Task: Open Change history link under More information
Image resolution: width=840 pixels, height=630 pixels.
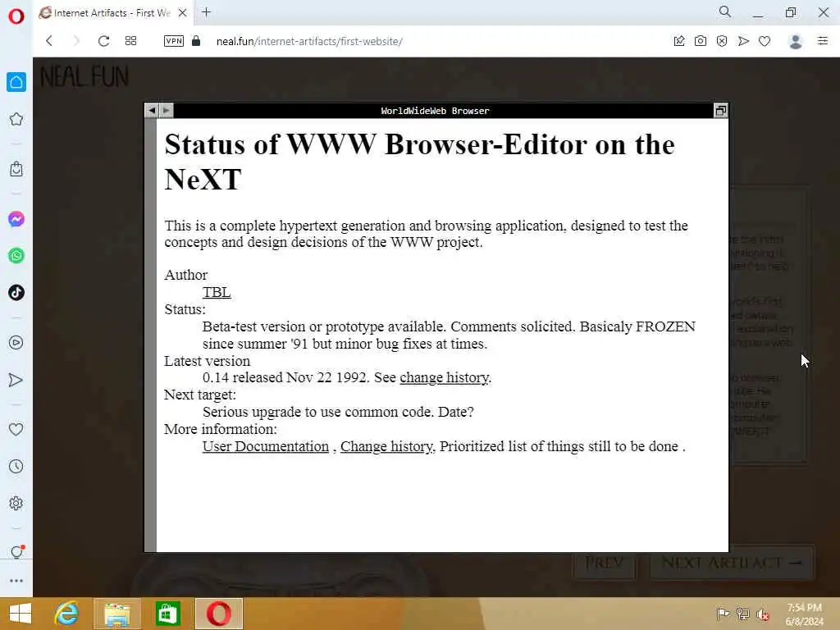Action: click(x=387, y=446)
